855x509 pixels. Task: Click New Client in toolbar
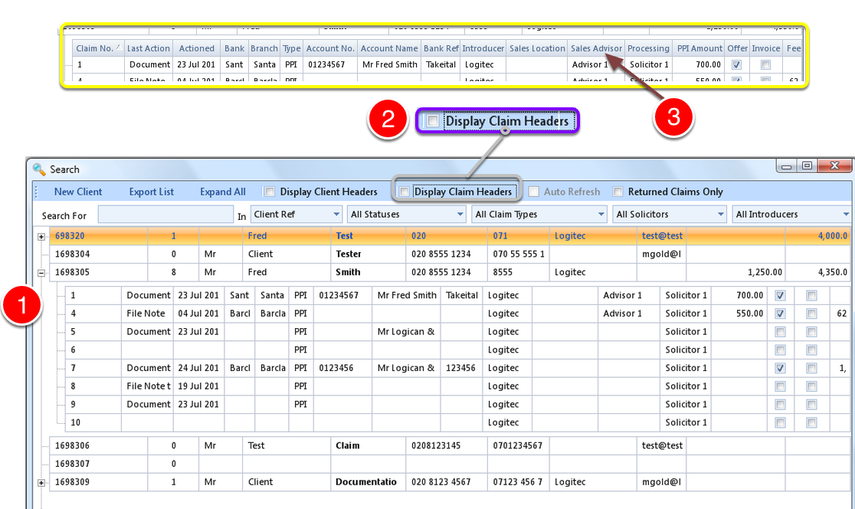pos(77,192)
